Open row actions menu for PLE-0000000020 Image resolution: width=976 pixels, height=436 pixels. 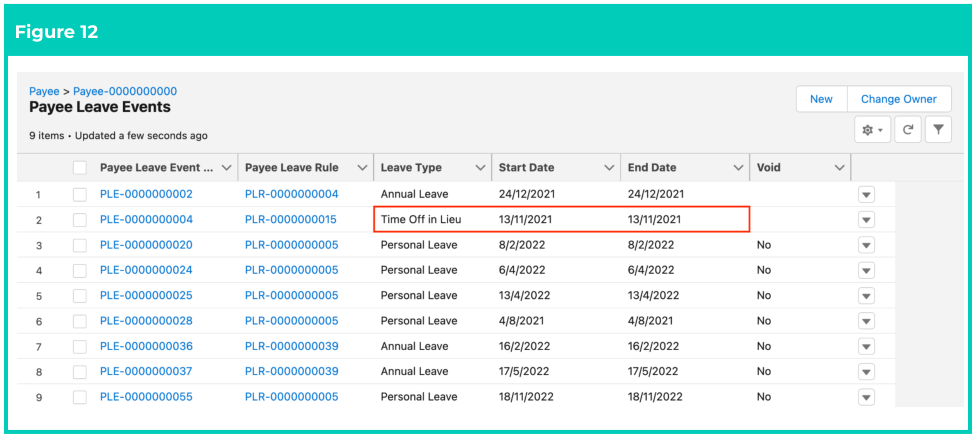[x=866, y=245]
